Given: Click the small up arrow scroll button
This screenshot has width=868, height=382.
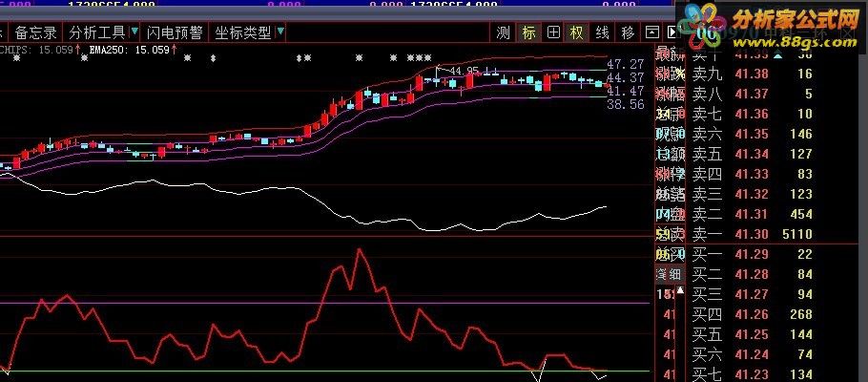Looking at the screenshot, I should point(680,290).
